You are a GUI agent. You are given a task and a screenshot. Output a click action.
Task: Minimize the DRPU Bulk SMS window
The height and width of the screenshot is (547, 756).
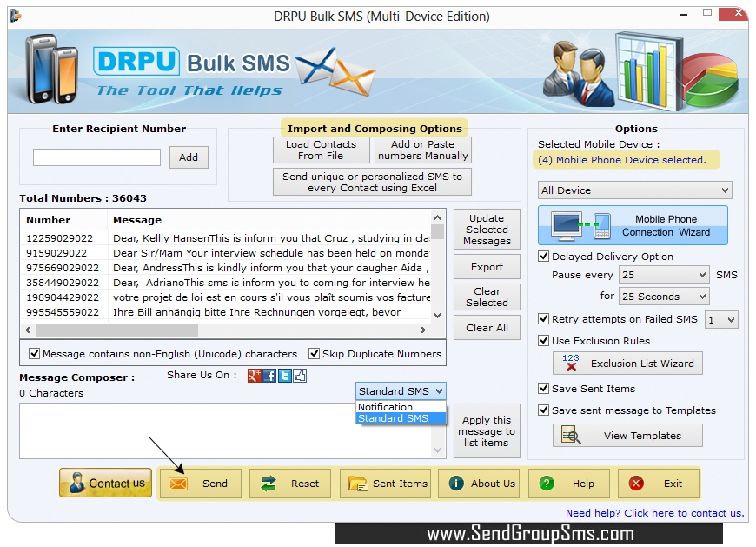coord(684,15)
